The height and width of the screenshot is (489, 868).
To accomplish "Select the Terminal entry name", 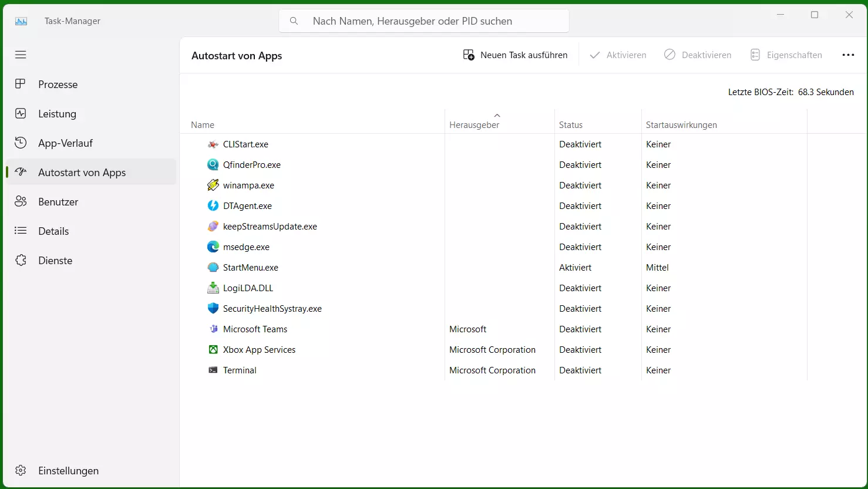I will [x=240, y=370].
